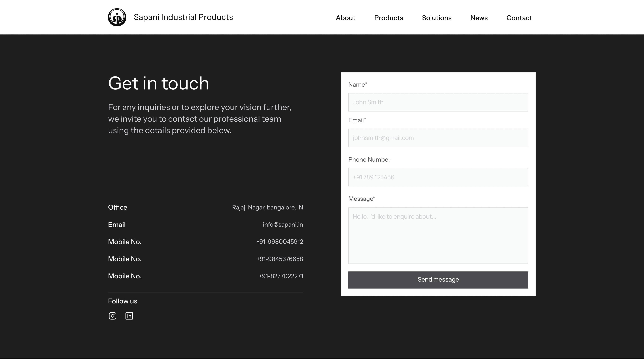Image resolution: width=644 pixels, height=359 pixels.
Task: Open the Products menu item
Action: coord(388,18)
